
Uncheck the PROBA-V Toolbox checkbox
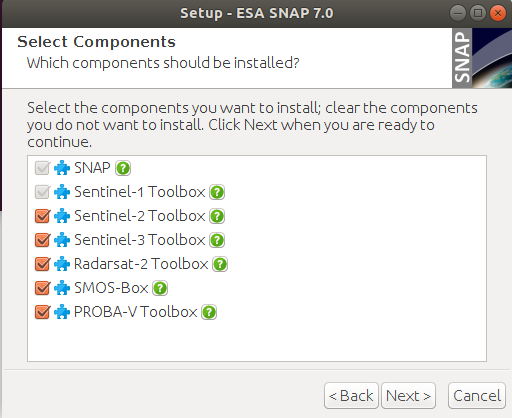(42, 312)
